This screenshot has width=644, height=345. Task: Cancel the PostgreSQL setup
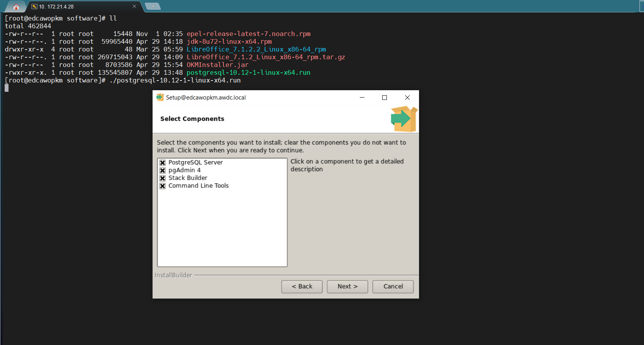click(393, 287)
